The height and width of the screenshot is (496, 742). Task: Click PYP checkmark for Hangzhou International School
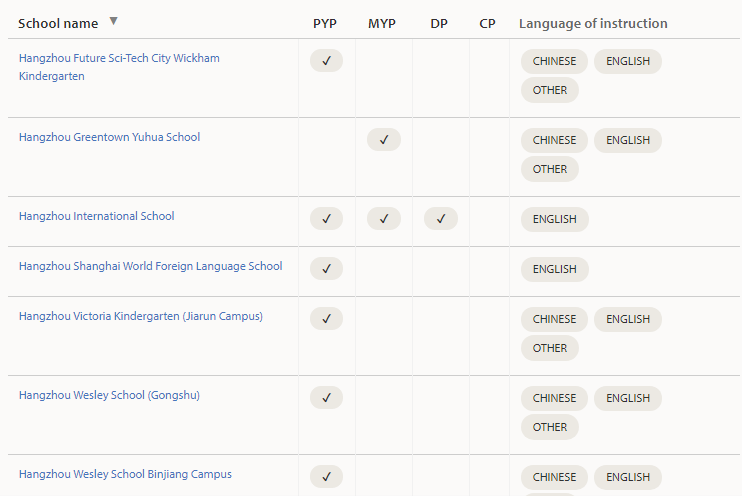pos(327,219)
